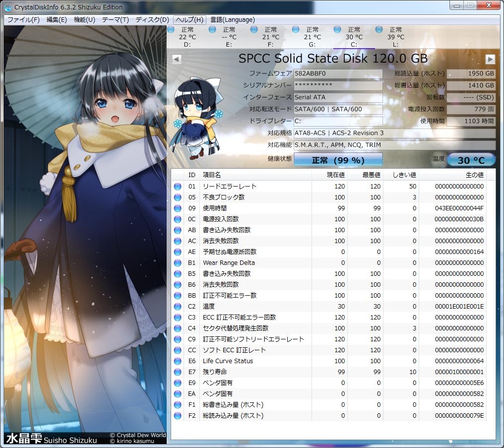Select the E9 ベンダ固有 row text
Viewport: 504px width, 448px height.
[x=218, y=383]
